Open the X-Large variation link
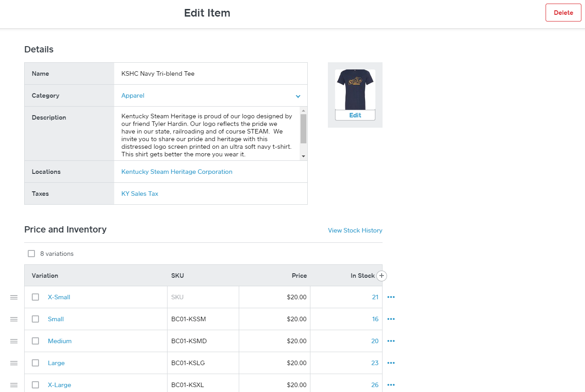The image size is (585, 392). tap(60, 385)
